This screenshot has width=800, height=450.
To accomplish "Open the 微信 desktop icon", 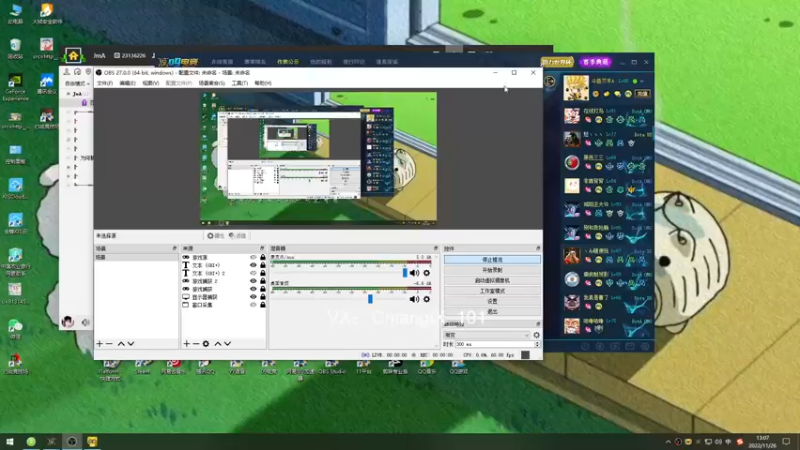I will [15, 329].
